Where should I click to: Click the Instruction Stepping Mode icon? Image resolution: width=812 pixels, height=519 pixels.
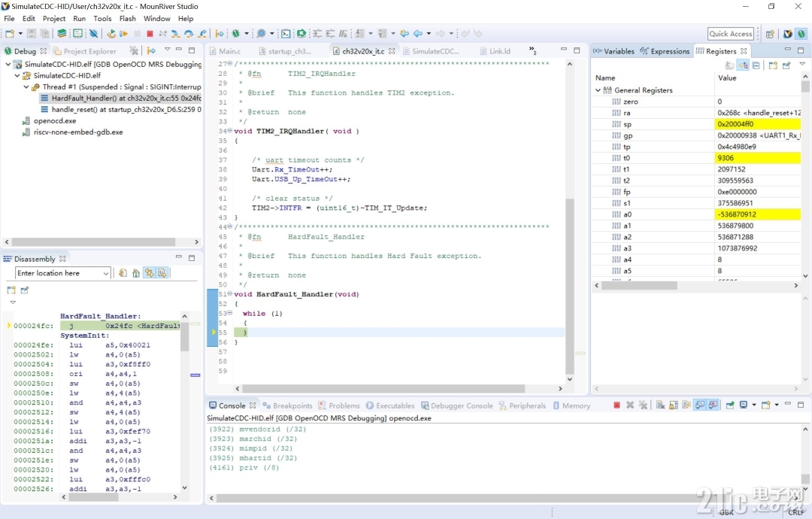220,34
